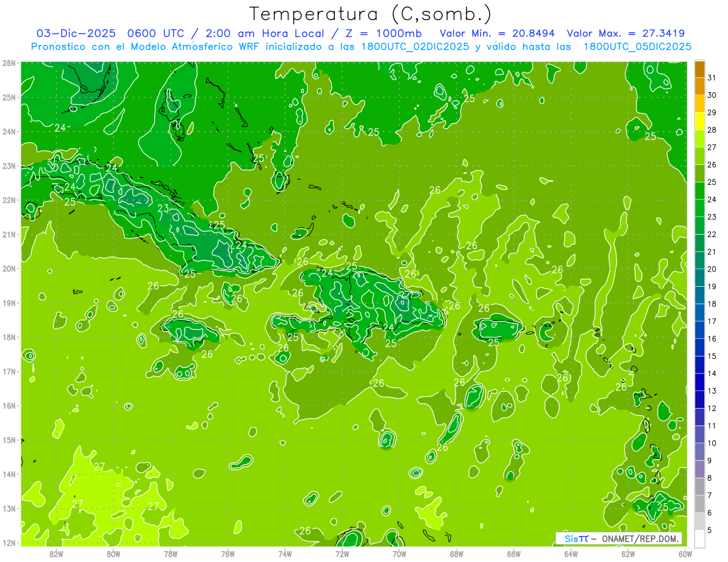The image size is (728, 562).
Task: Pick the gray swatch between 6 and 7
Action: point(700,504)
